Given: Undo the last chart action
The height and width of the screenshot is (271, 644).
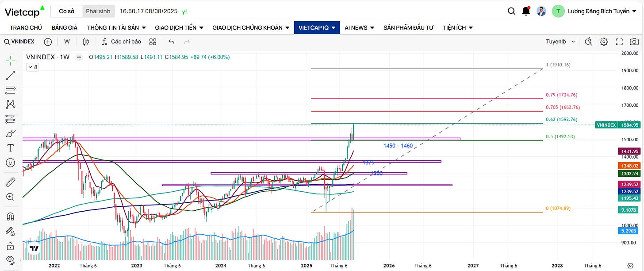Looking at the screenshot, I should pos(172,42).
